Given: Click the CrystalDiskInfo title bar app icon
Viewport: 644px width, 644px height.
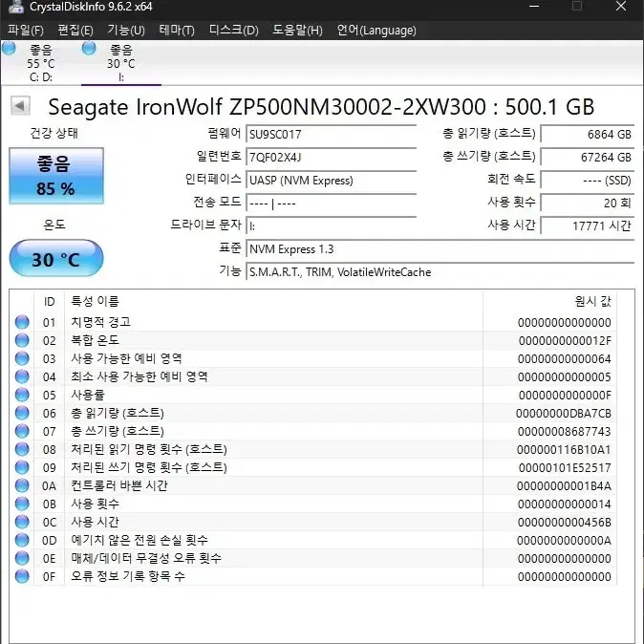Looking at the screenshot, I should pos(15,6).
